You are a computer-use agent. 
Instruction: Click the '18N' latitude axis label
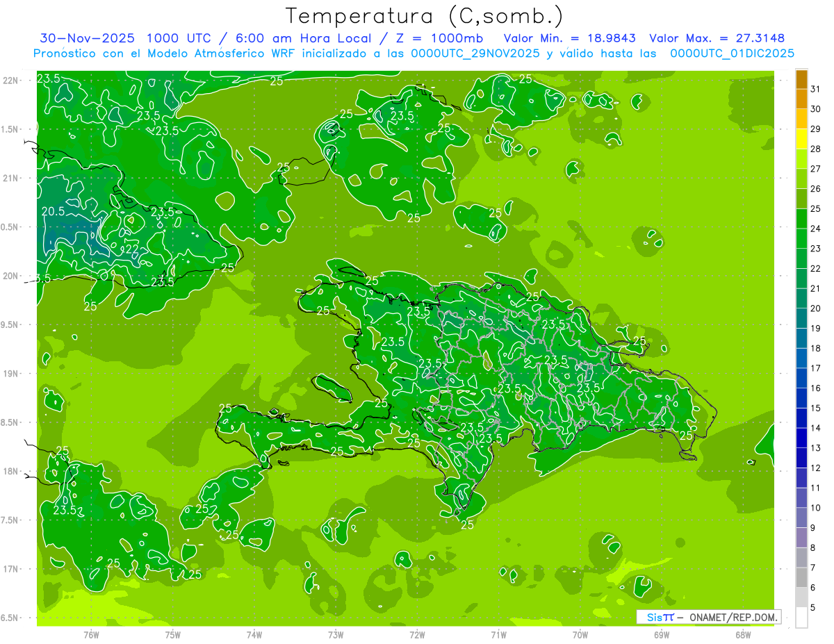[x=10, y=471]
